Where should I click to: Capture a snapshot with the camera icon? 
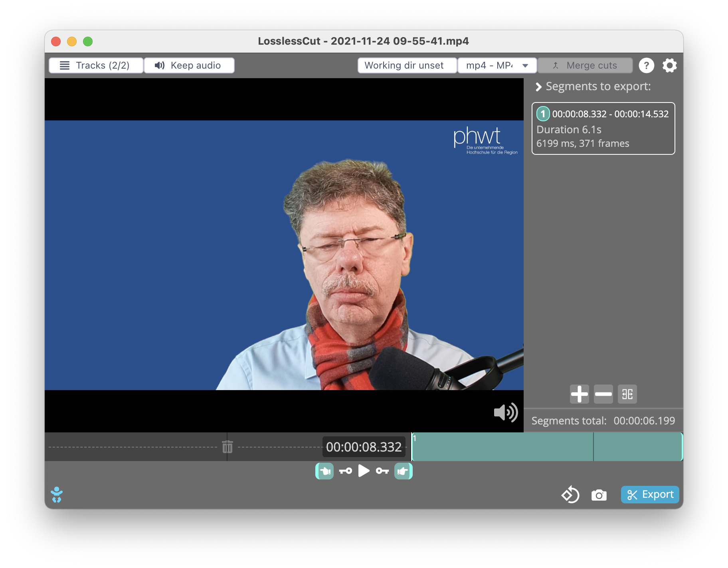coord(599,495)
